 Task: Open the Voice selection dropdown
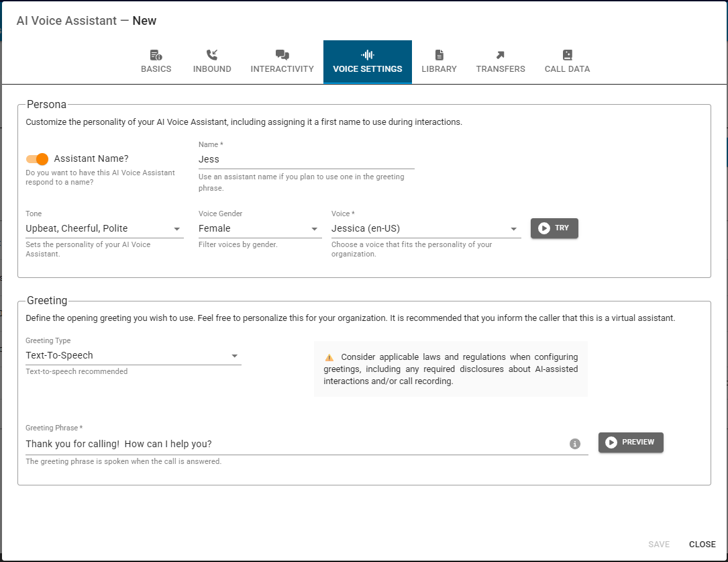click(513, 228)
